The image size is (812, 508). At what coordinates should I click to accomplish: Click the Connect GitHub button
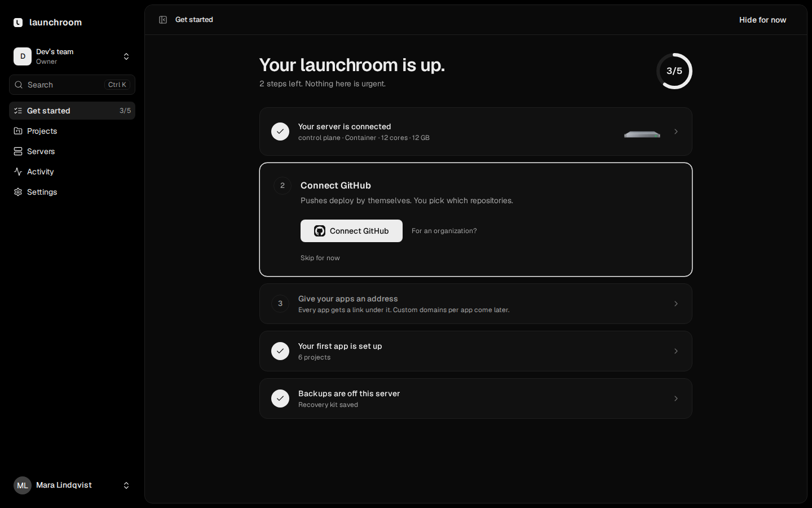351,231
